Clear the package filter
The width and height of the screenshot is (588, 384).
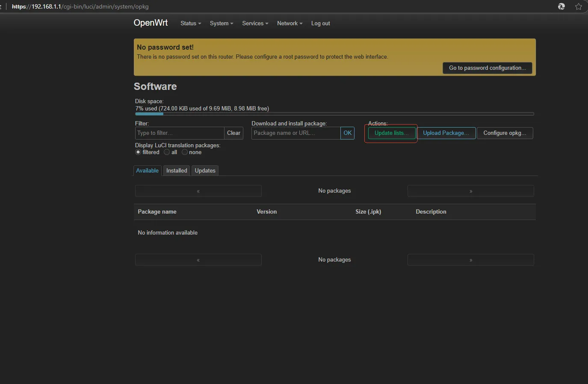pyautogui.click(x=234, y=133)
